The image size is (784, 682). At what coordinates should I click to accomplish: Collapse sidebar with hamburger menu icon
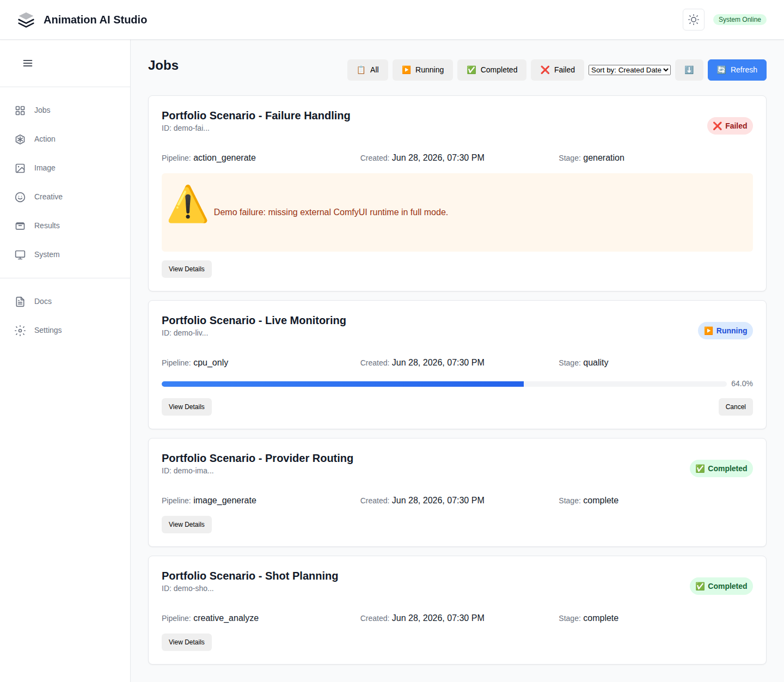28,63
